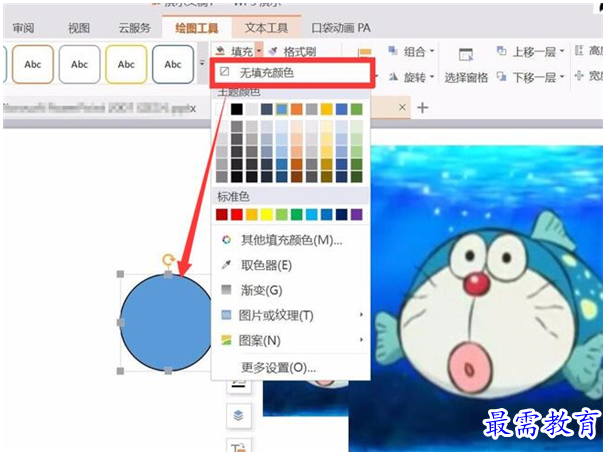Viewport: 607px width, 455px height.
Task: Click the color wheel icon for 其他填充颜色
Action: pyautogui.click(x=226, y=240)
